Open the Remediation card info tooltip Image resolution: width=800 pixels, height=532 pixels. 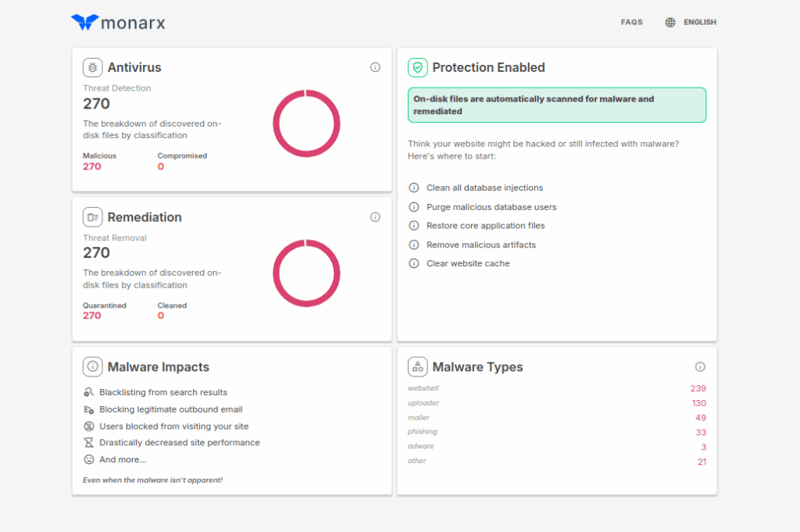tap(375, 217)
